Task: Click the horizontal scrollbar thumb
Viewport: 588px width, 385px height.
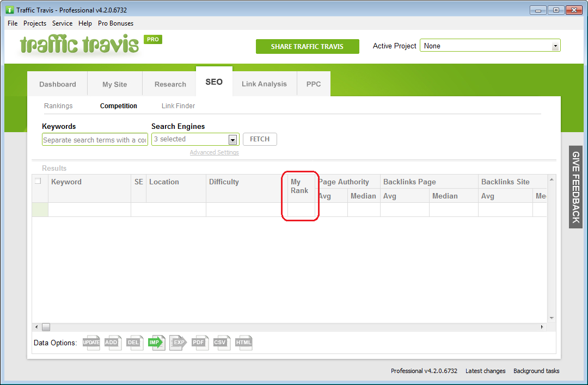Action: [x=46, y=327]
